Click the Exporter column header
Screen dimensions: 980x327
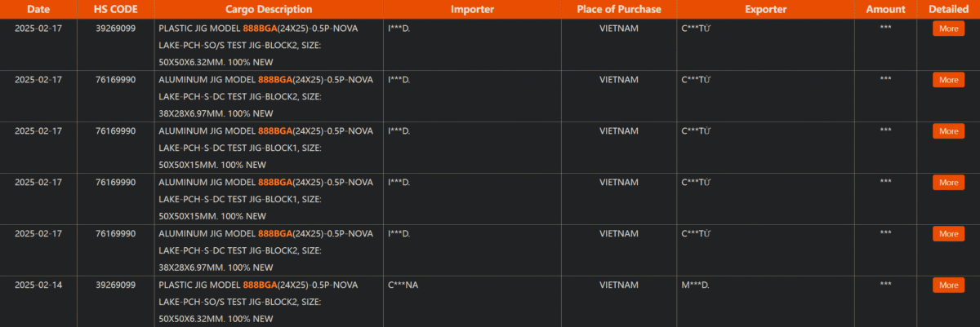[766, 10]
